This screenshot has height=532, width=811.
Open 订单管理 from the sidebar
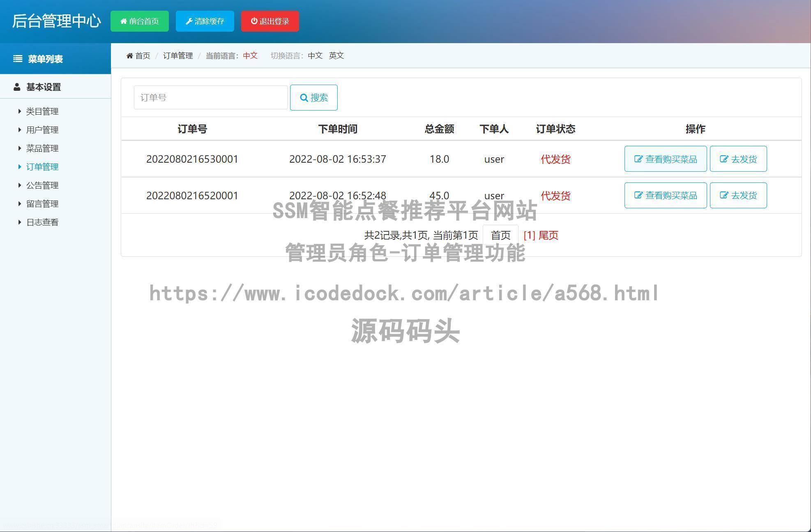point(43,166)
